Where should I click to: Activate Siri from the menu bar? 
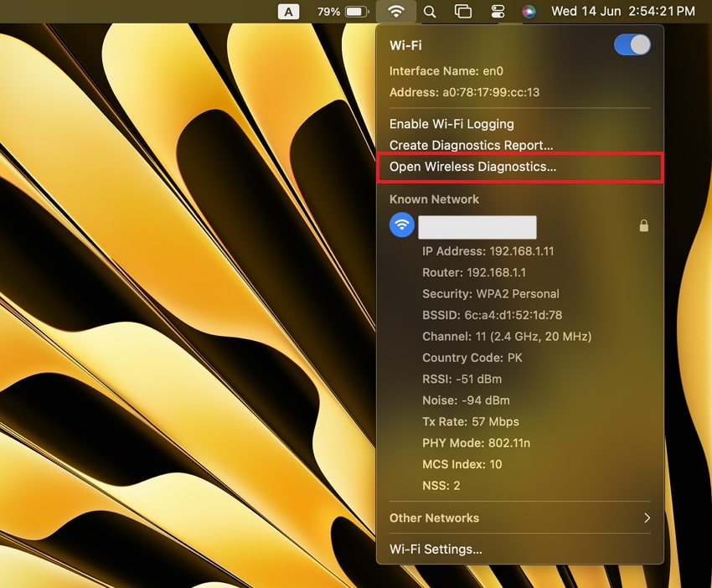pos(529,12)
